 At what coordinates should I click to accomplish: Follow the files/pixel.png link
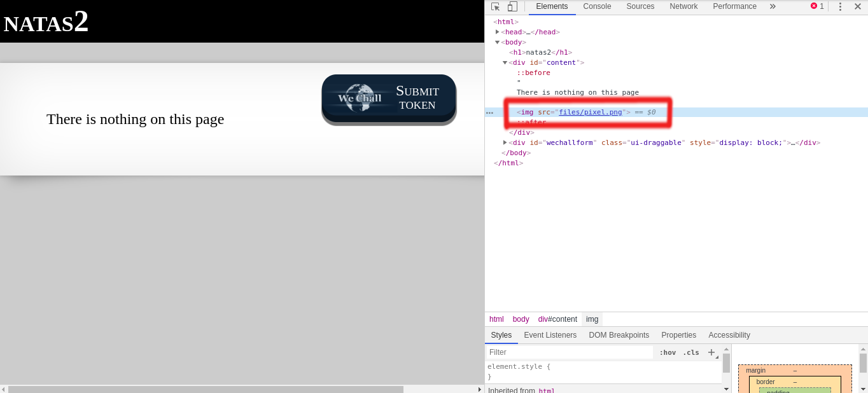point(591,112)
